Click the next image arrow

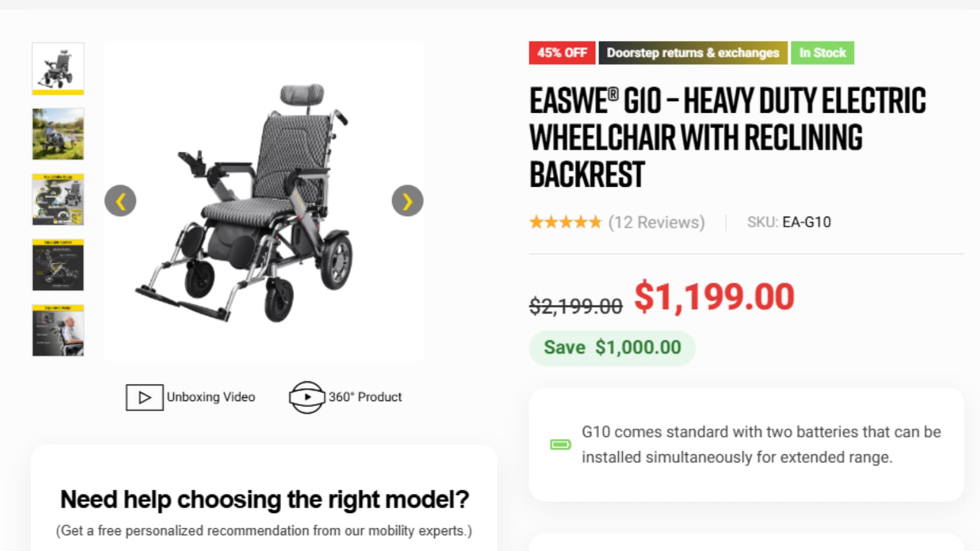[407, 201]
